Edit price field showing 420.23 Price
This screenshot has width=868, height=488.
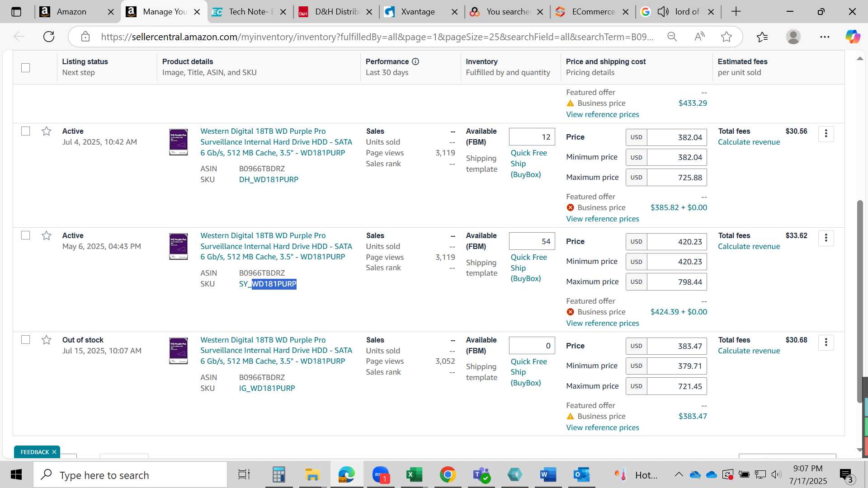[x=677, y=242]
